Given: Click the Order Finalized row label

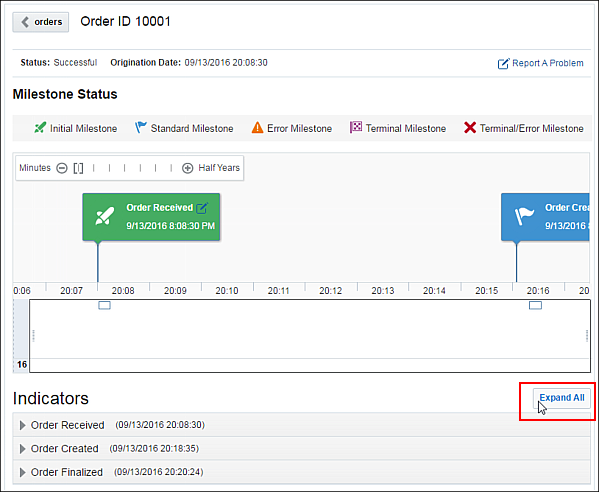Looking at the screenshot, I should click(67, 473).
